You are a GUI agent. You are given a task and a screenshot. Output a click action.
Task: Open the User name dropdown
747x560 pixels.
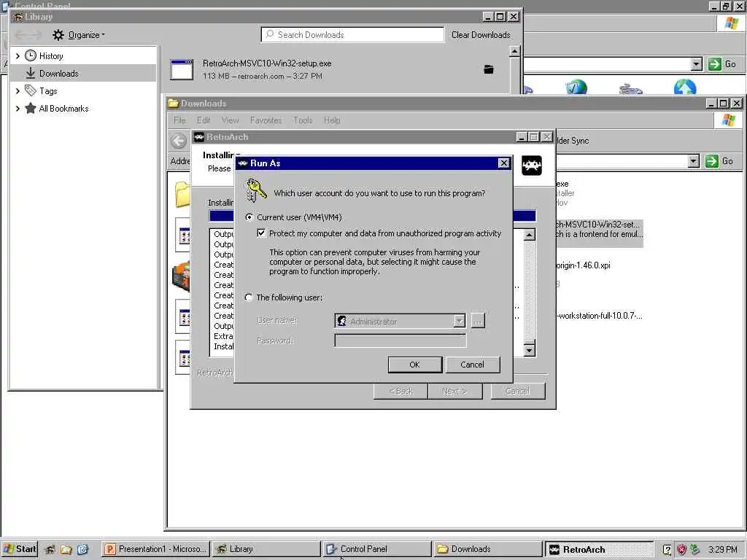(460, 321)
